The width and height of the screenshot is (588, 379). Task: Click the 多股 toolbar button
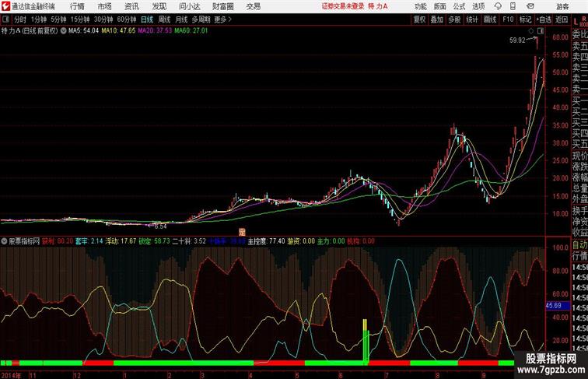[x=454, y=19]
